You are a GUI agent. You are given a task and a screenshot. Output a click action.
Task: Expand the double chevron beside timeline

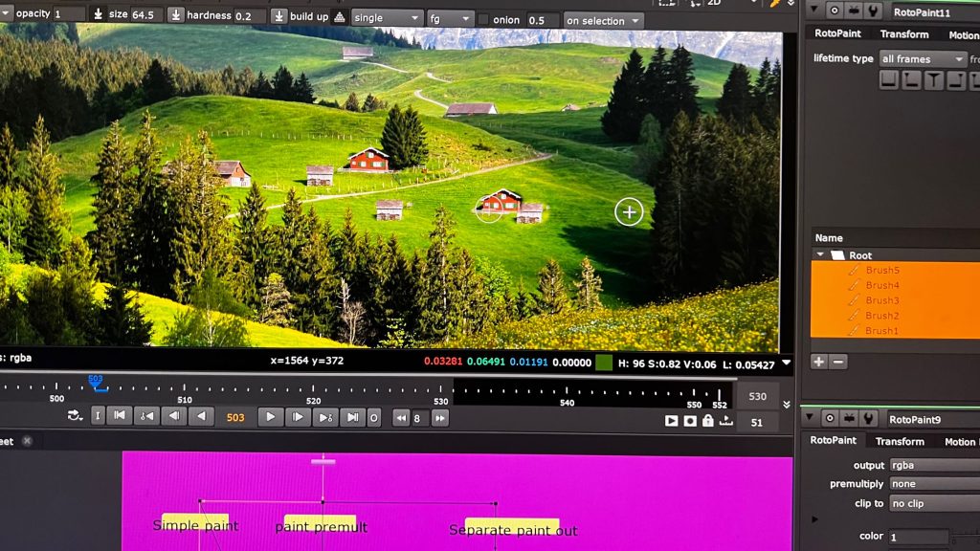point(787,405)
